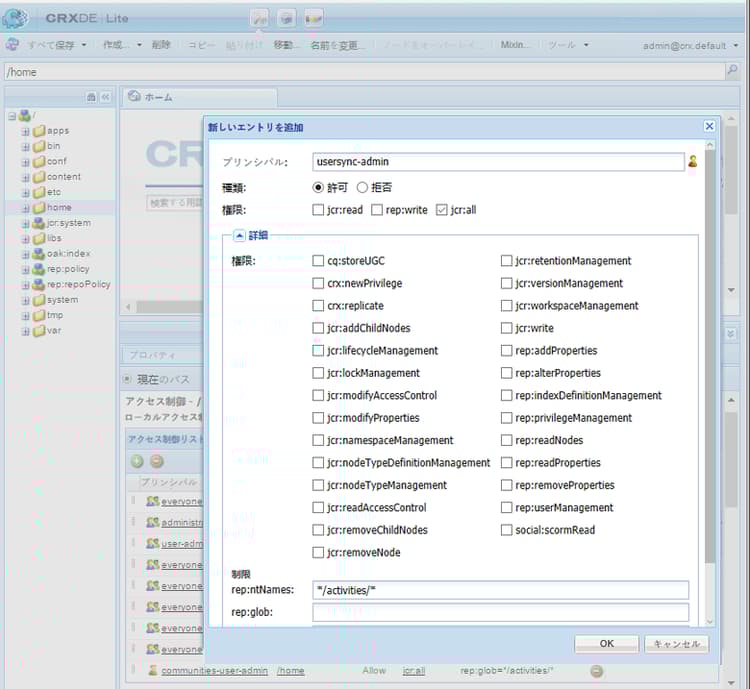Click the remove icon on communities-user-admin row
The height and width of the screenshot is (689, 750).
pos(596,670)
